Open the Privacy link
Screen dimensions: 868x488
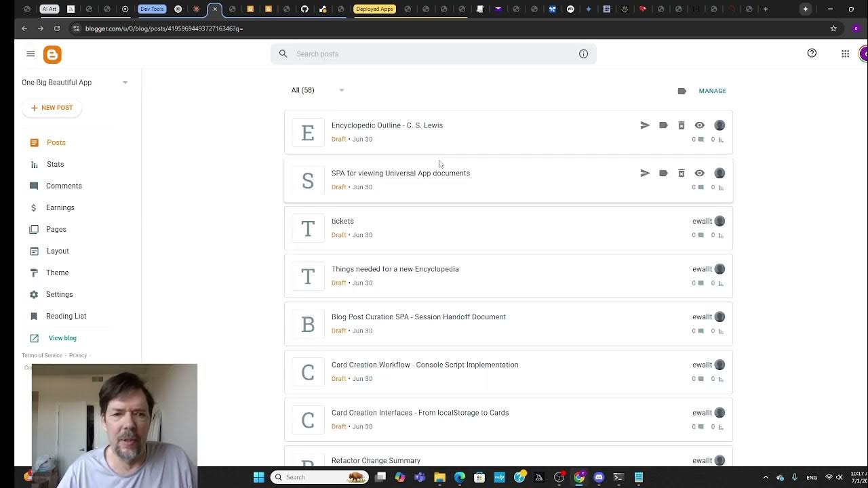pyautogui.click(x=77, y=355)
